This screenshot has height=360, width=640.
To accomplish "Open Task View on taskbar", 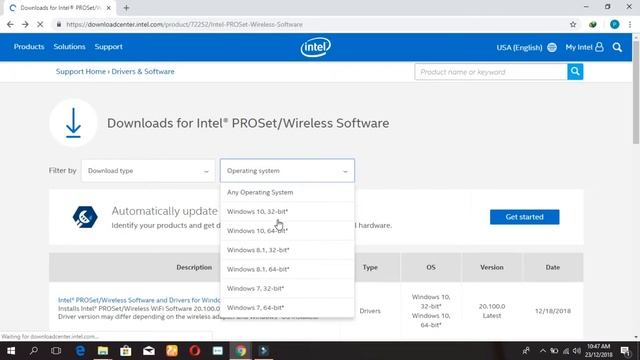I will tap(56, 351).
